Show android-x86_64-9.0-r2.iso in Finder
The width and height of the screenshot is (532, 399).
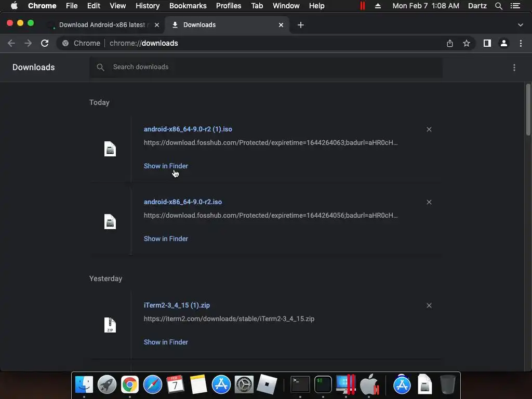(166, 238)
